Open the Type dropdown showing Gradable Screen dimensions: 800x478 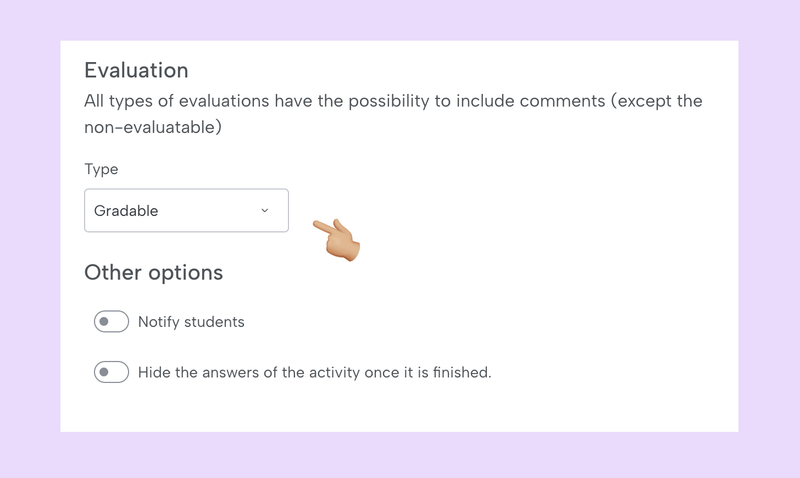(186, 211)
